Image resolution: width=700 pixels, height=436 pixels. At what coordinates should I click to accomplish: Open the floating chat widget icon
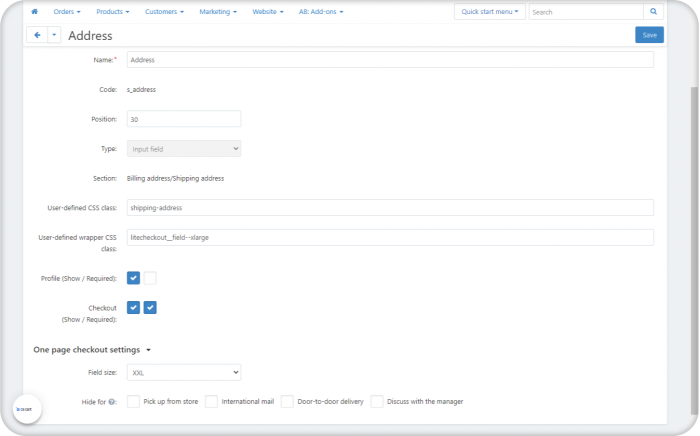tap(27, 409)
